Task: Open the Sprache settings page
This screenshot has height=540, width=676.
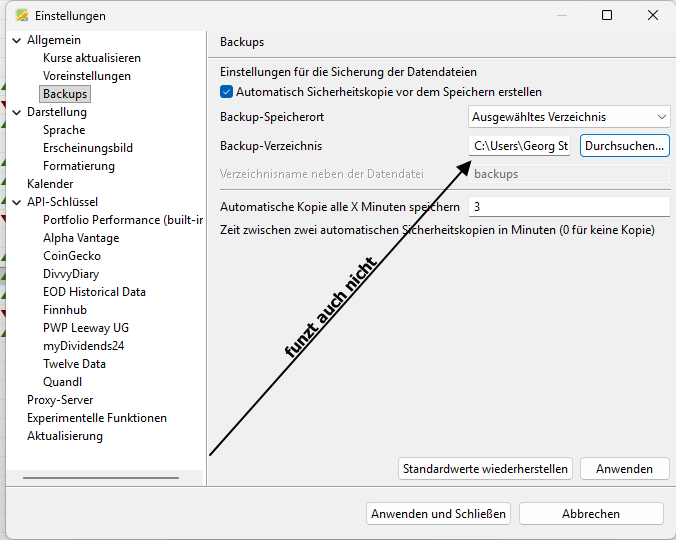Action: (x=64, y=130)
